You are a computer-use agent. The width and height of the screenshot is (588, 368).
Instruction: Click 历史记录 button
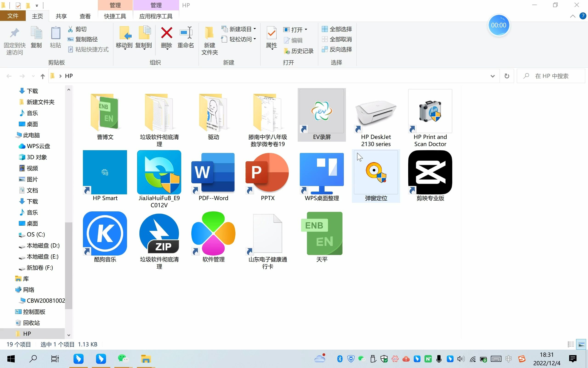299,51
